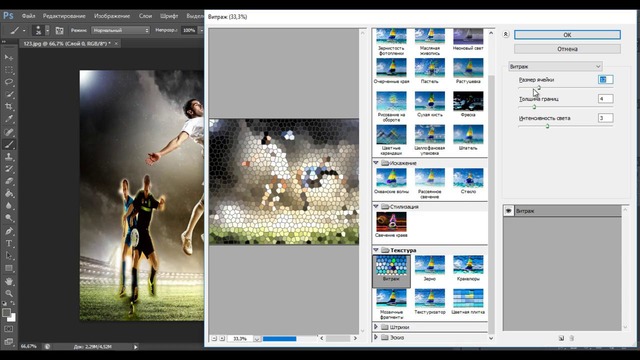Collapse the Текстура filter folder
The height and width of the screenshot is (360, 640).
coord(376,250)
